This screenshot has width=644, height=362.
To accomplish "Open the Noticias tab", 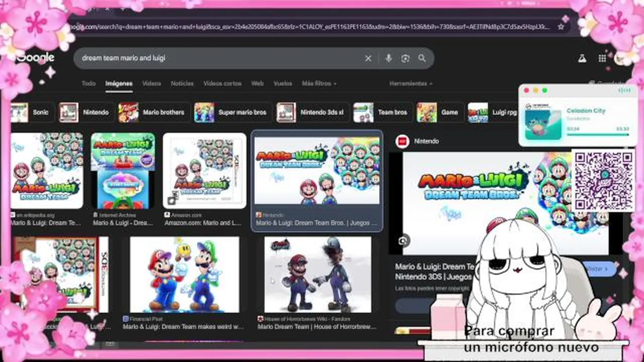I will 182,83.
